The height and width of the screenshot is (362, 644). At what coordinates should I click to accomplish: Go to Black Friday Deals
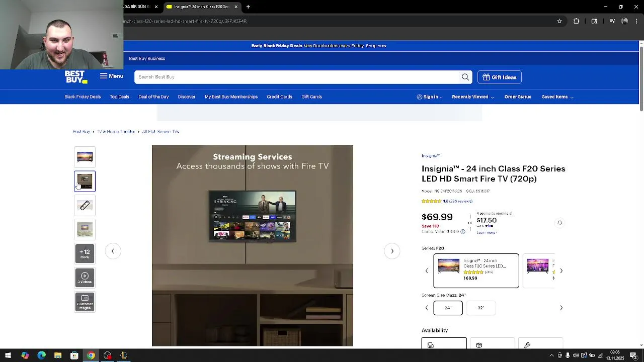83,97
